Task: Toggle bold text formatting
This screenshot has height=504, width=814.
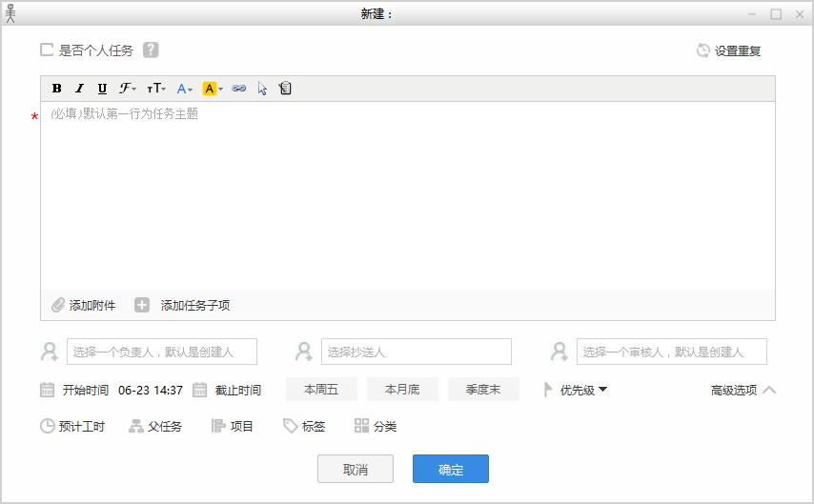Action: [57, 89]
